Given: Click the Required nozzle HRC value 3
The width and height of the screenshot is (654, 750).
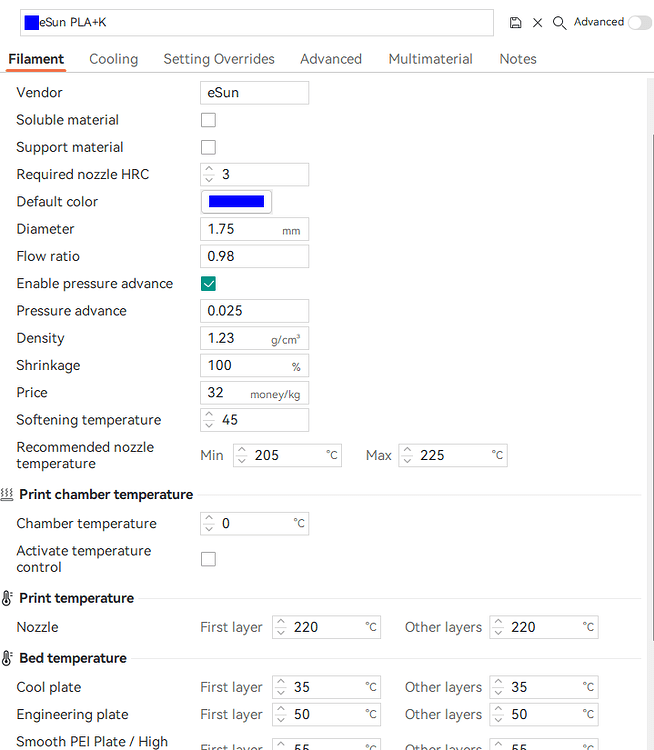Looking at the screenshot, I should (226, 175).
